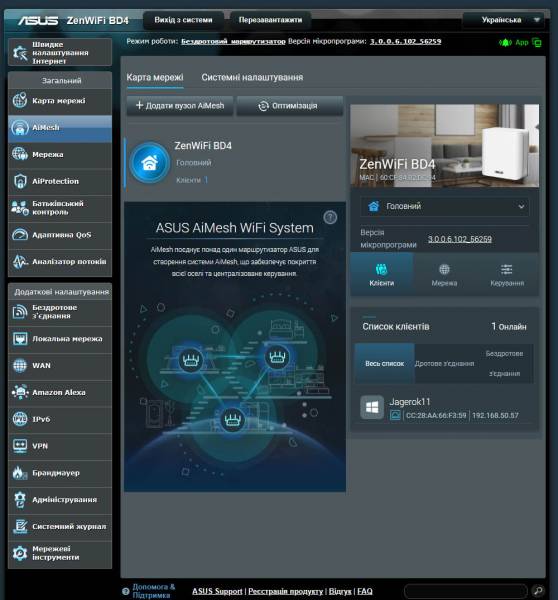Open firmware version link in node details panel
This screenshot has width=558, height=600.
pos(460,239)
